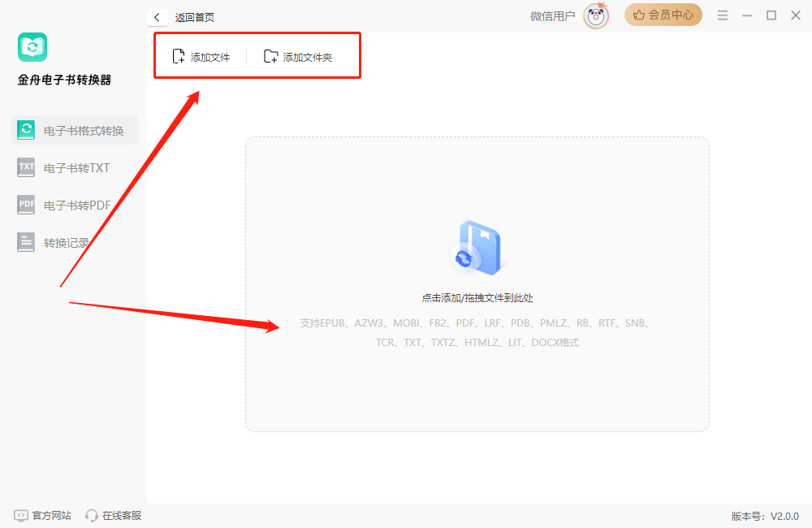This screenshot has width=812, height=528.
Task: Click the 微信用户 username label
Action: 553,15
